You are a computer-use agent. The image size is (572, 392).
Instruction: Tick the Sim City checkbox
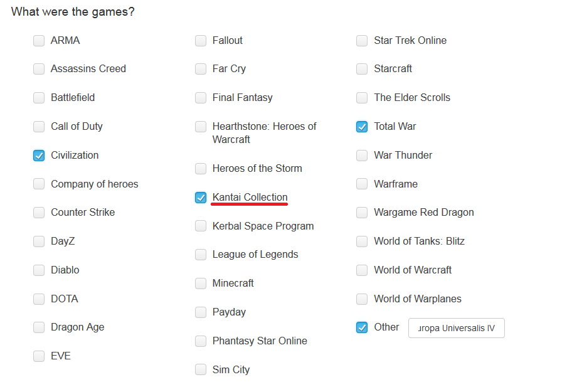pos(201,370)
